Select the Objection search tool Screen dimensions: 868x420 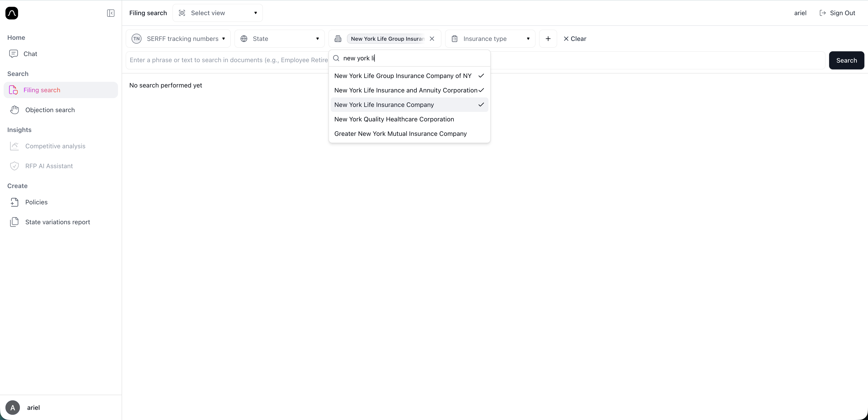50,110
